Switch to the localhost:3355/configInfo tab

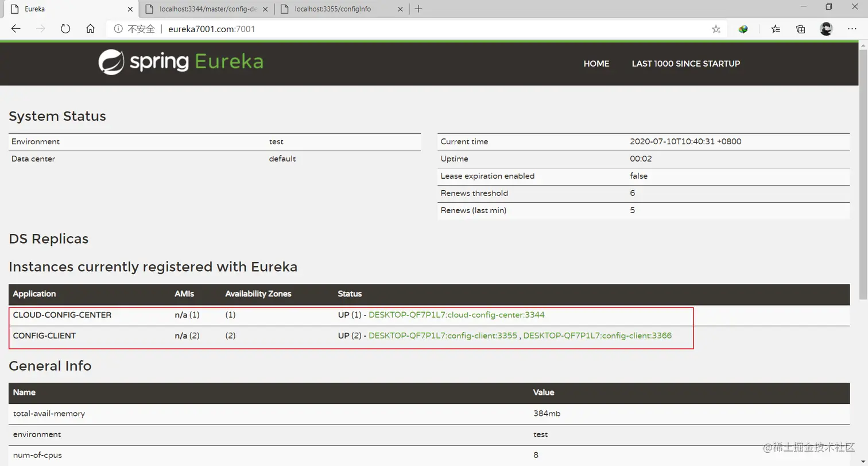click(x=342, y=9)
